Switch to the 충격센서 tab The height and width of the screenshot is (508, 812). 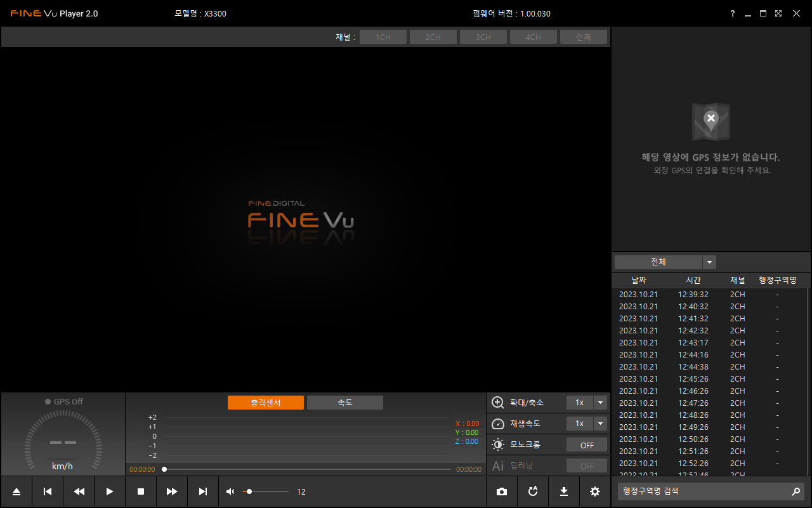click(266, 403)
